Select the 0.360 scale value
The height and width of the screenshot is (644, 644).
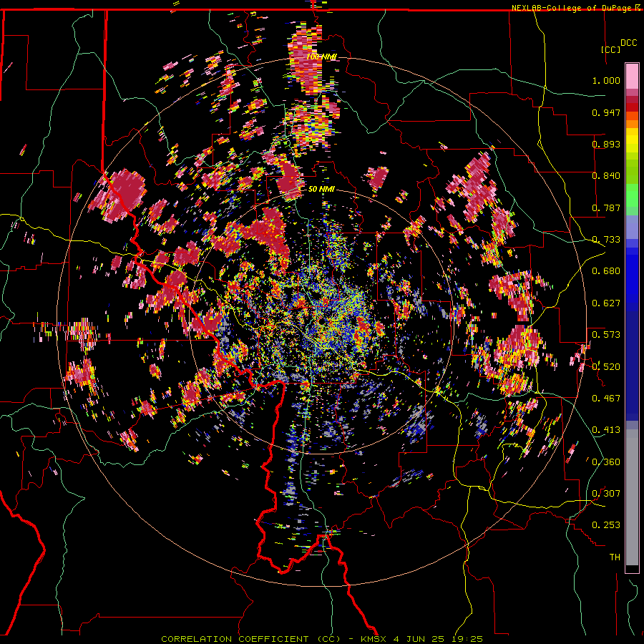pos(606,462)
